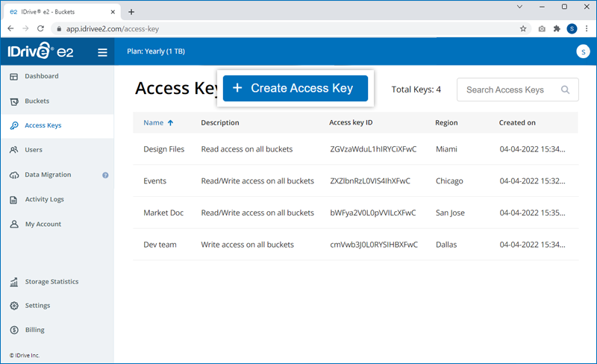
Task: Click the San Jose region cell
Action: [450, 213]
